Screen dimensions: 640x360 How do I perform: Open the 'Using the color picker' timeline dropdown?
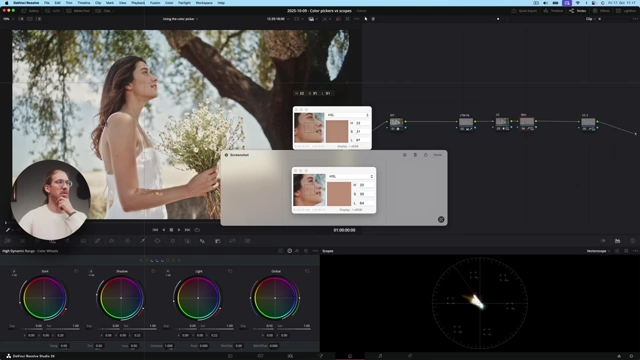coord(180,19)
